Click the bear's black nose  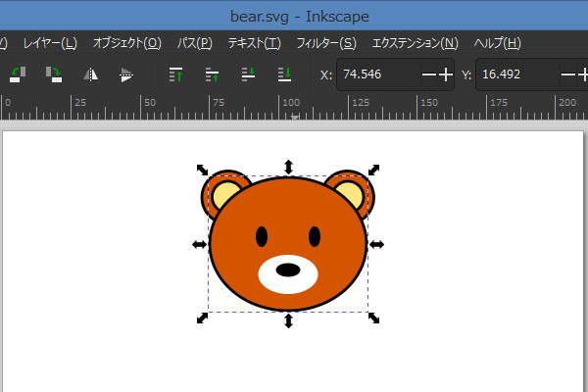click(287, 269)
